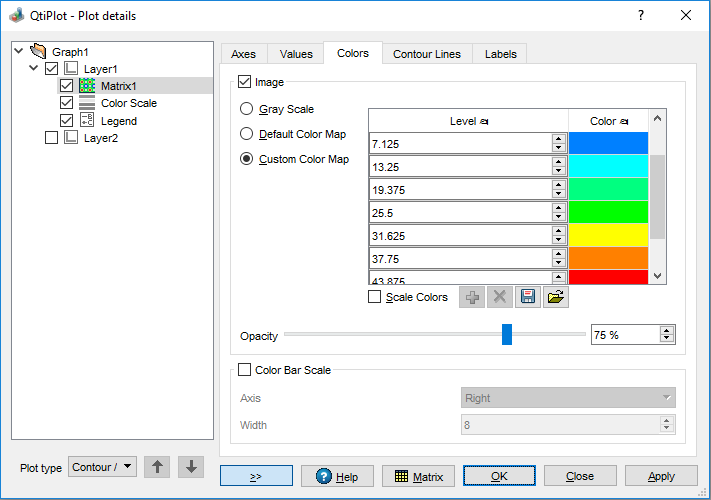Click the yellow color swatch for level 31.625

coord(608,235)
